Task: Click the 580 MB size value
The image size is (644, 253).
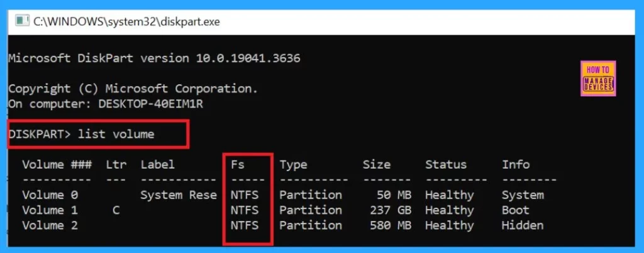Action: (391, 225)
